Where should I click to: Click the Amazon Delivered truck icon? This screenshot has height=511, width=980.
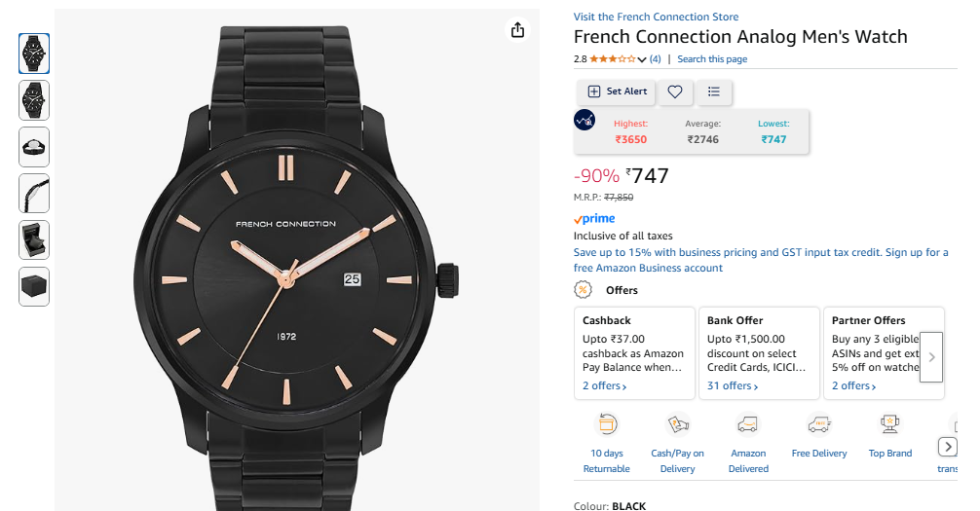(x=748, y=424)
